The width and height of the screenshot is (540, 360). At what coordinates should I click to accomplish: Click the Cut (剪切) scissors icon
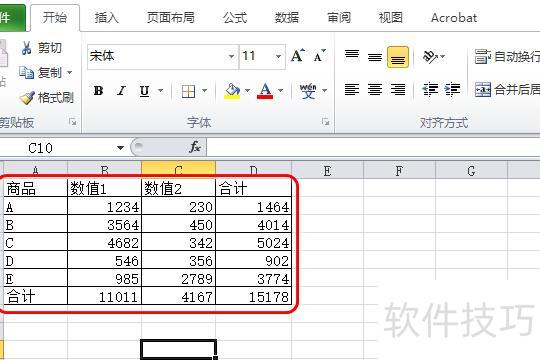pyautogui.click(x=26, y=48)
